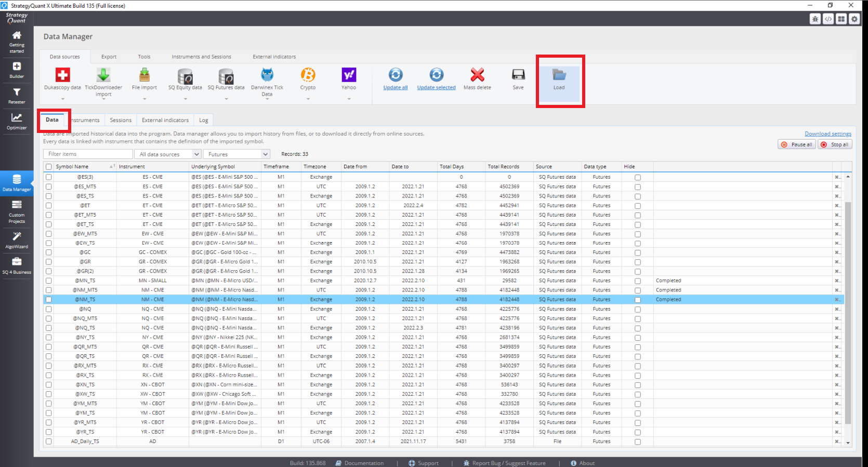
Task: Click the Filter items input field
Action: pyautogui.click(x=88, y=154)
